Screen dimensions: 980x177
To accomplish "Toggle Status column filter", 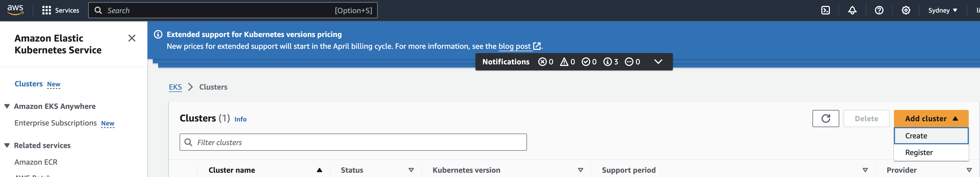I will pyautogui.click(x=411, y=170).
